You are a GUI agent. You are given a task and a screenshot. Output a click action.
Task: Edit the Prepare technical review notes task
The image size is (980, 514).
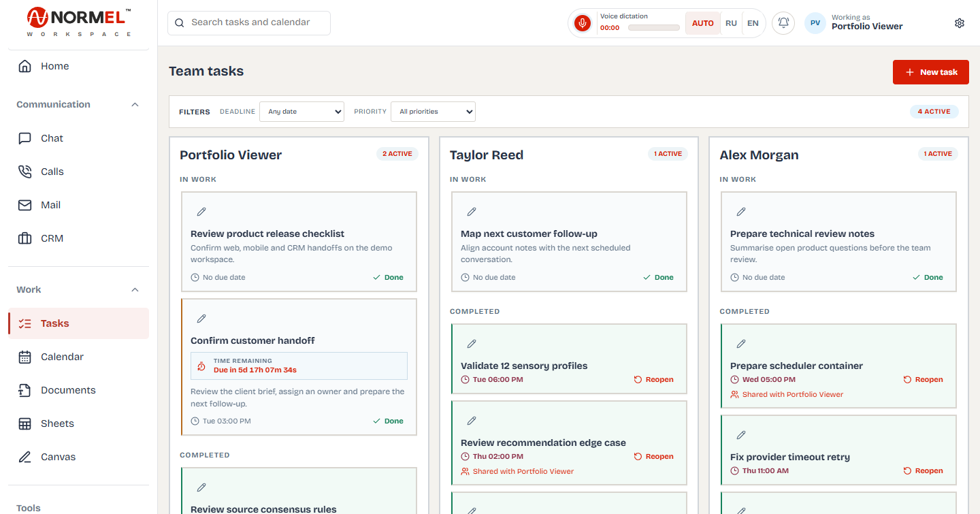point(741,212)
